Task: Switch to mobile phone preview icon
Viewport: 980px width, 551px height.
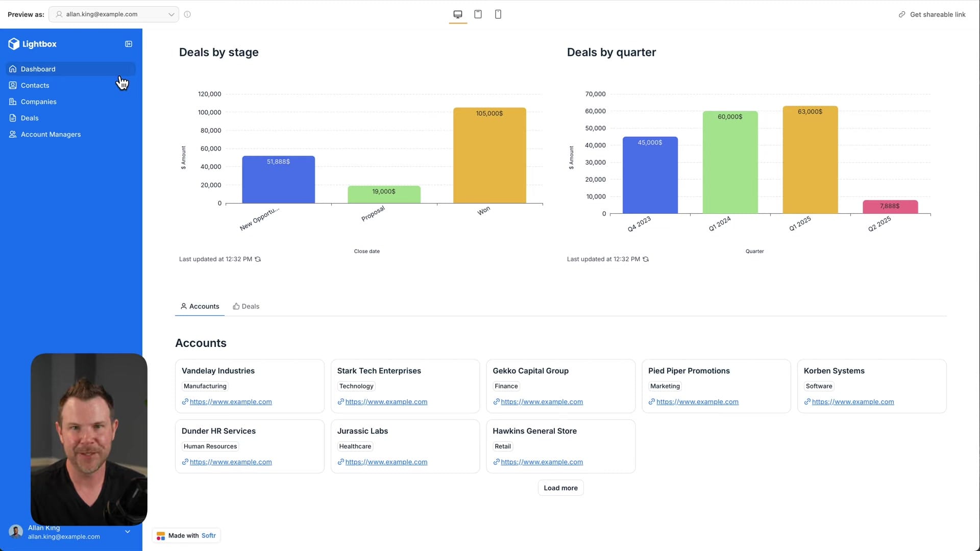Action: (x=498, y=14)
